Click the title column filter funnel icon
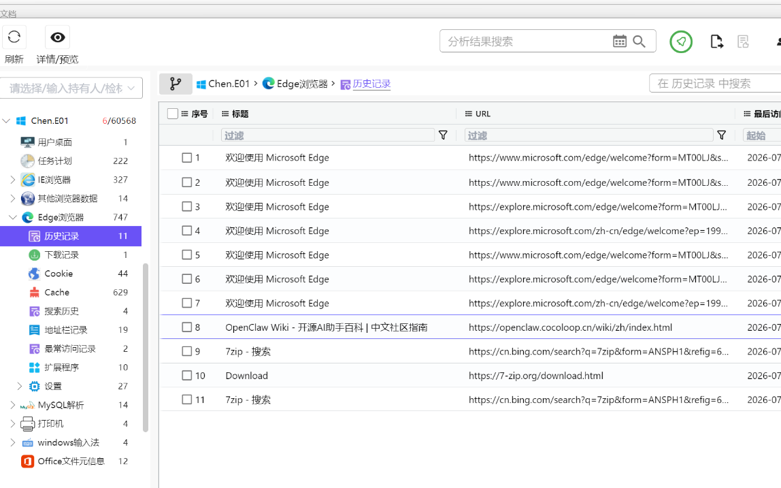Viewport: 781px width, 488px height. [443, 135]
